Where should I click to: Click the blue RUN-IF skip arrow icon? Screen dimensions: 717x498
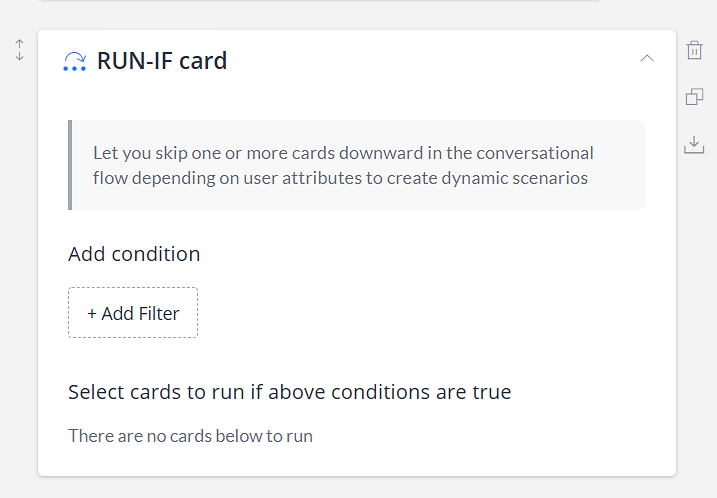click(75, 61)
